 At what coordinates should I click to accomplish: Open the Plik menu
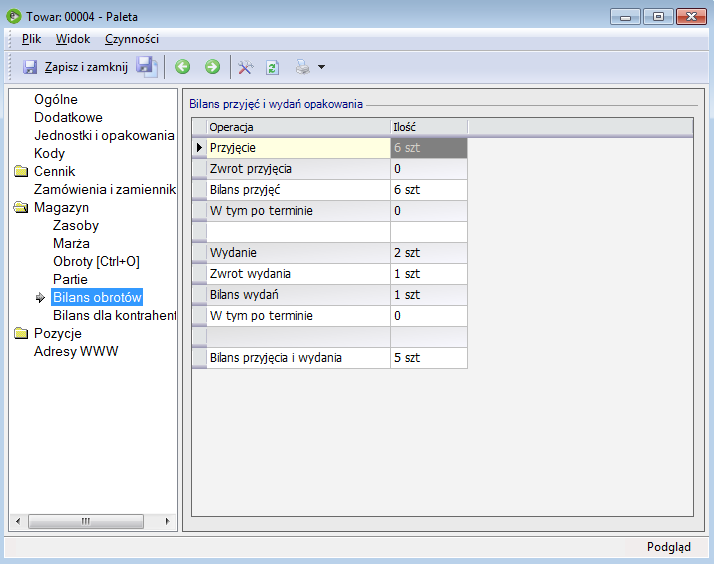coord(31,39)
